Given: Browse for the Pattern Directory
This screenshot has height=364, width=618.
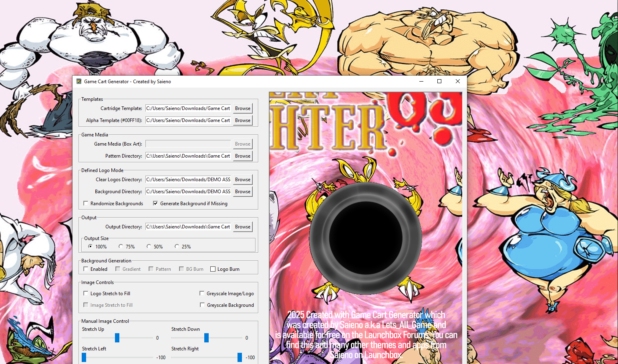Looking at the screenshot, I should pyautogui.click(x=243, y=156).
